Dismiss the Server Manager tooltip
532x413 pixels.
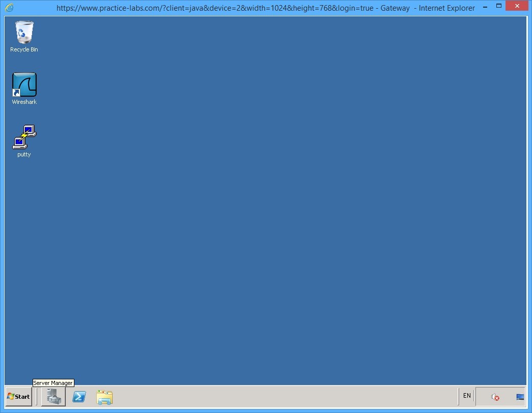(x=53, y=382)
